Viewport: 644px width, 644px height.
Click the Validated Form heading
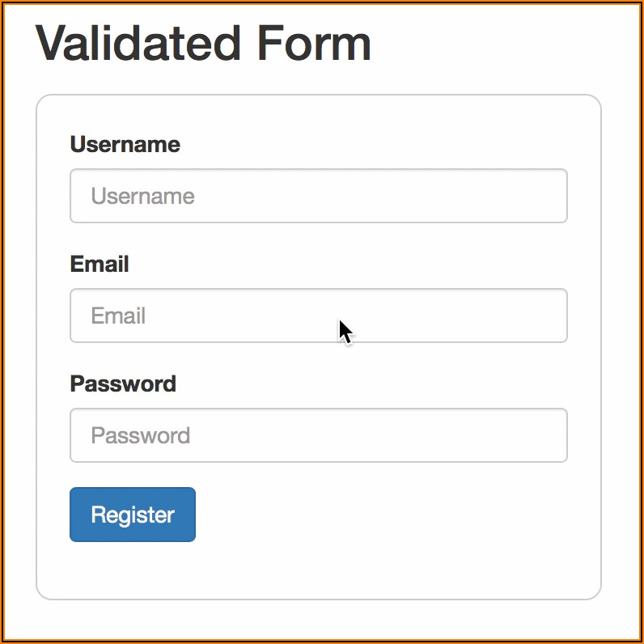[x=203, y=43]
